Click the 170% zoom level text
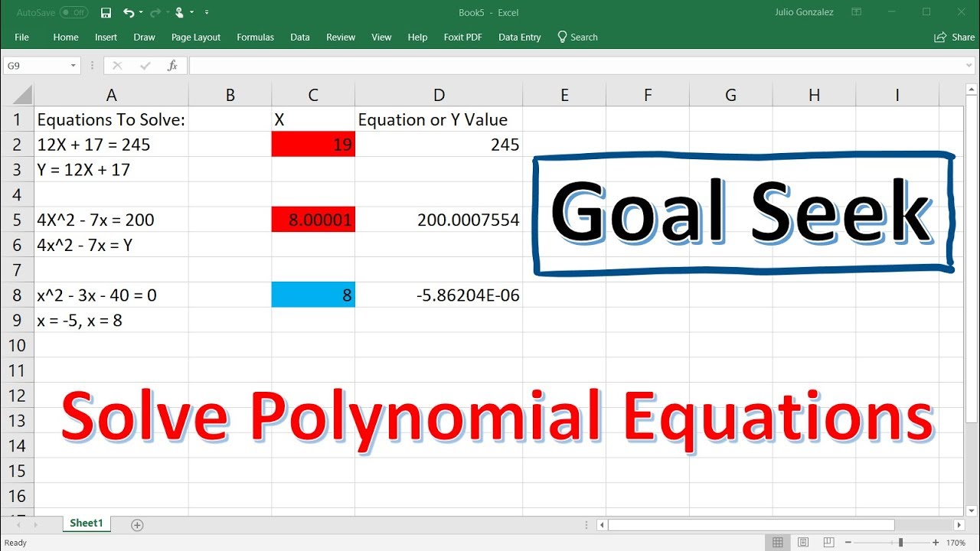The image size is (980, 551). pyautogui.click(x=955, y=543)
